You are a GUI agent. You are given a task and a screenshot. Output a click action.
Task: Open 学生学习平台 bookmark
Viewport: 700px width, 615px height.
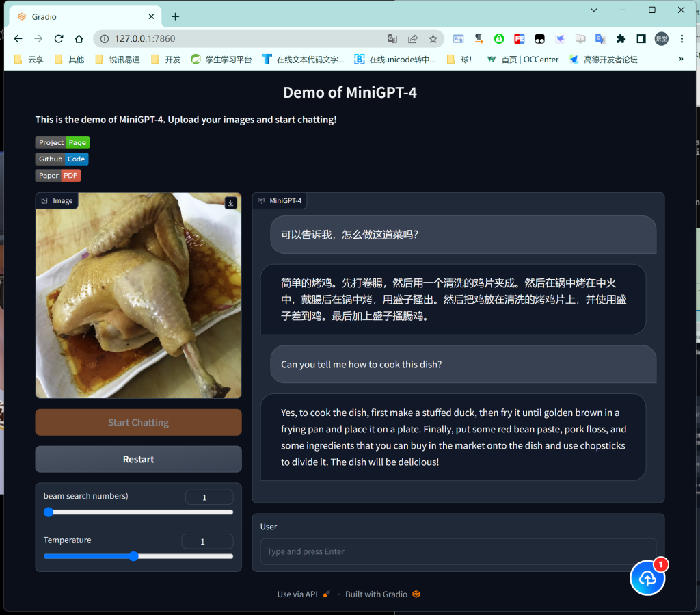pos(221,60)
